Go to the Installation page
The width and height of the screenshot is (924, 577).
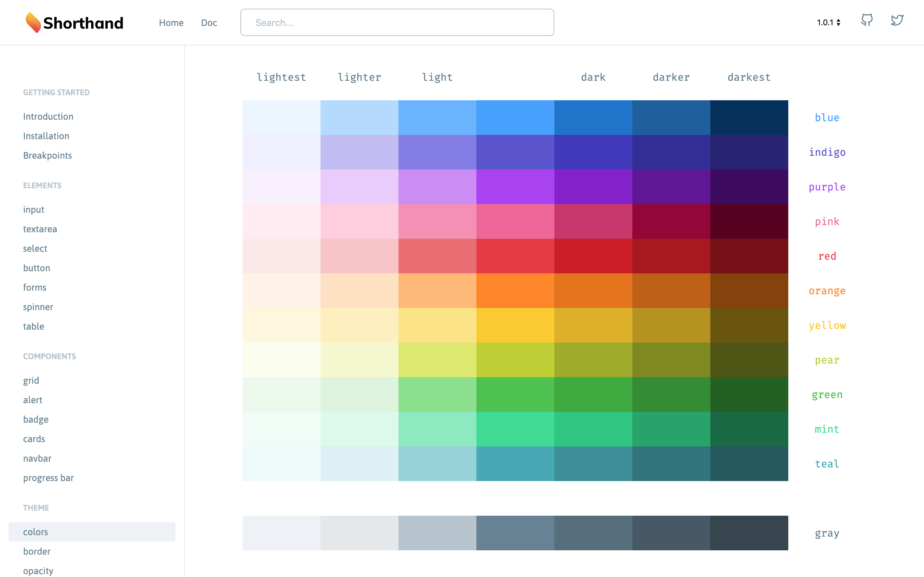pyautogui.click(x=46, y=136)
